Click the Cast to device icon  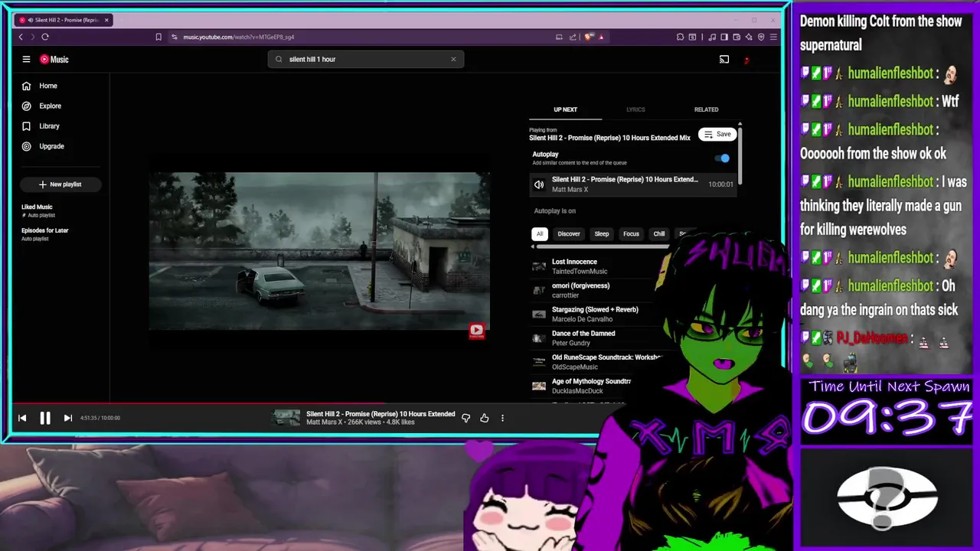(x=724, y=59)
